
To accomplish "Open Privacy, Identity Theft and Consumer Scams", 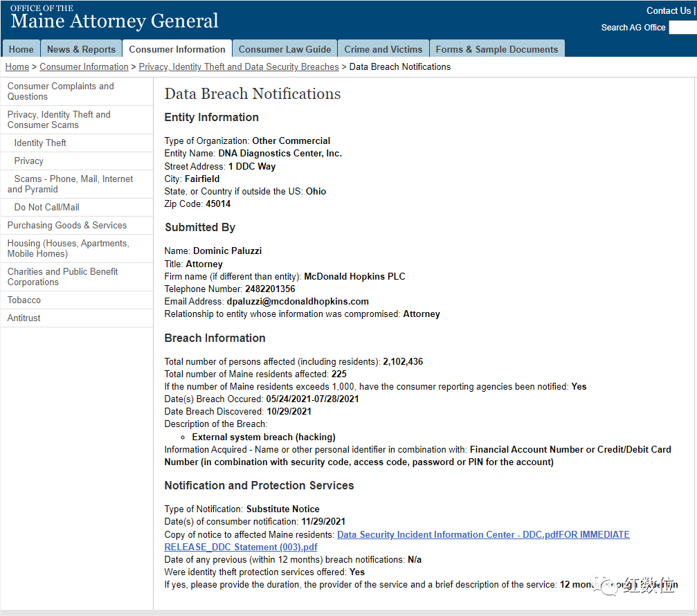I will [x=77, y=120].
